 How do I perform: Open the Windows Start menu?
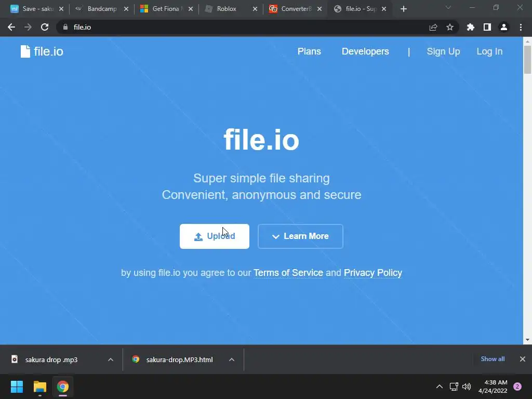pyautogui.click(x=17, y=387)
